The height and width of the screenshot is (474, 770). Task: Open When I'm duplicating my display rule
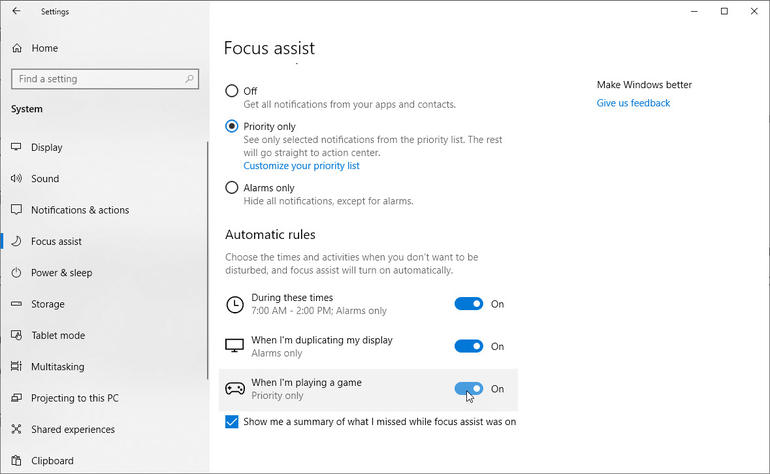[368, 346]
